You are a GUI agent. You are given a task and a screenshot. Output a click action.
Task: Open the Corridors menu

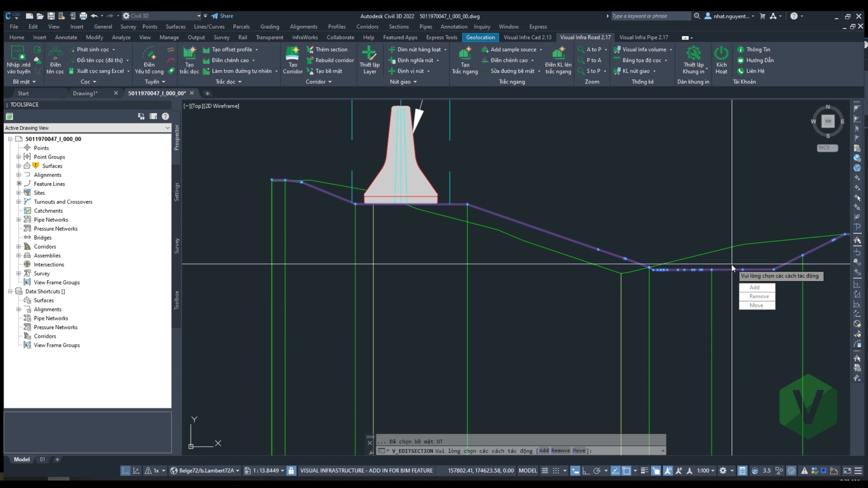(367, 27)
